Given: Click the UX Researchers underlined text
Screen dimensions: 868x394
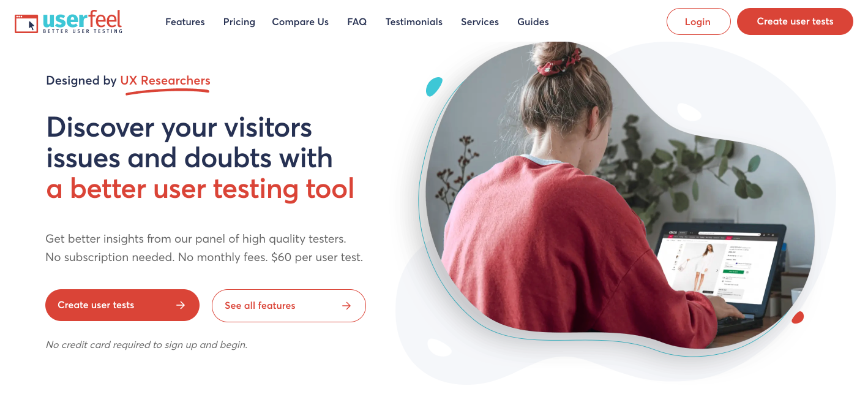Looking at the screenshot, I should 165,80.
